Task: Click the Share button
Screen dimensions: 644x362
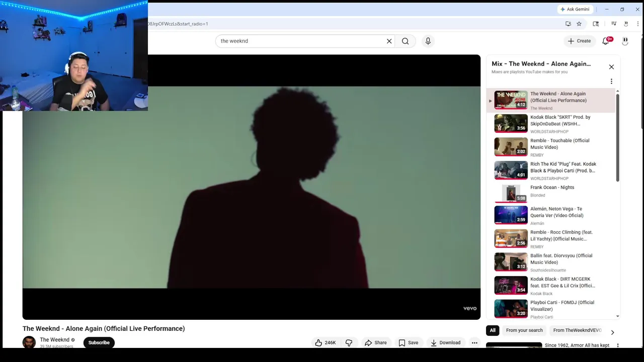Action: pyautogui.click(x=376, y=342)
